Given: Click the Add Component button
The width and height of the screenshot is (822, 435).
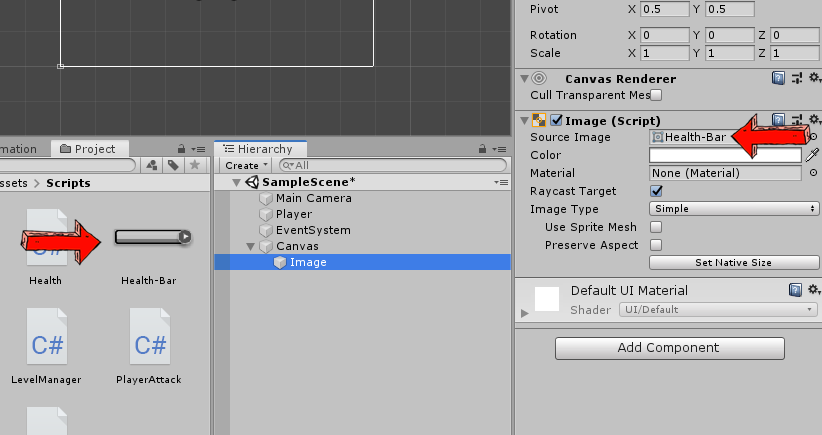Looking at the screenshot, I should coord(667,348).
